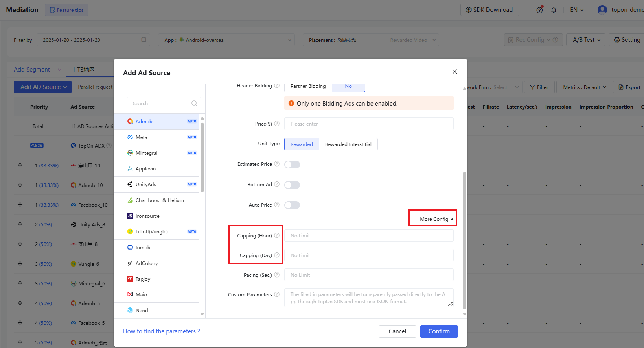644x348 pixels.
Task: Select Rewarded Interstitial unit type
Action: [x=348, y=144]
